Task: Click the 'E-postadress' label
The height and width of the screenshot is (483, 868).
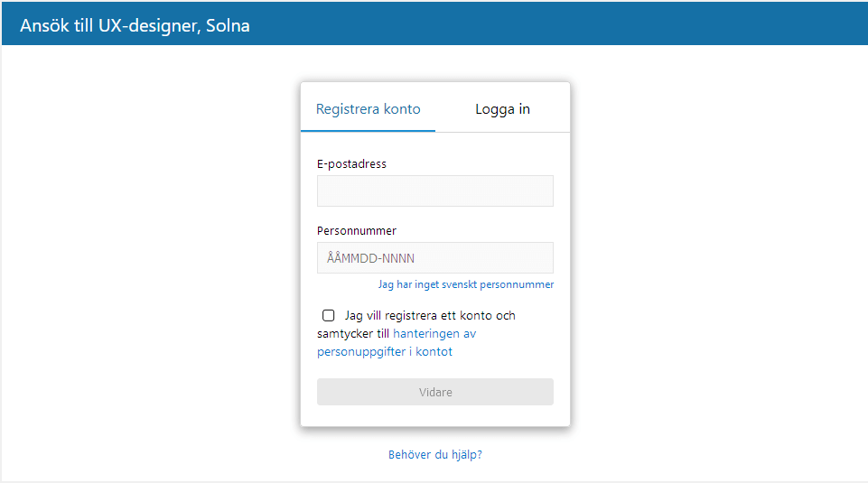Action: [x=351, y=163]
